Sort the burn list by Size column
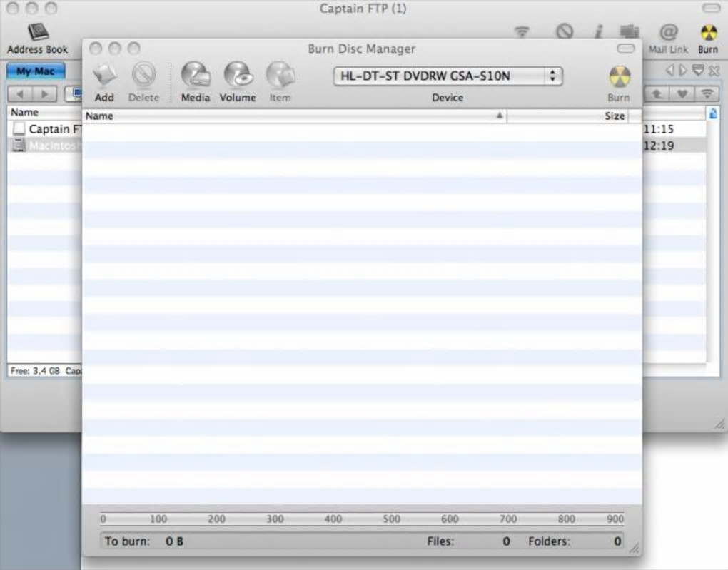Screen dimensions: 728x570 click(567, 116)
